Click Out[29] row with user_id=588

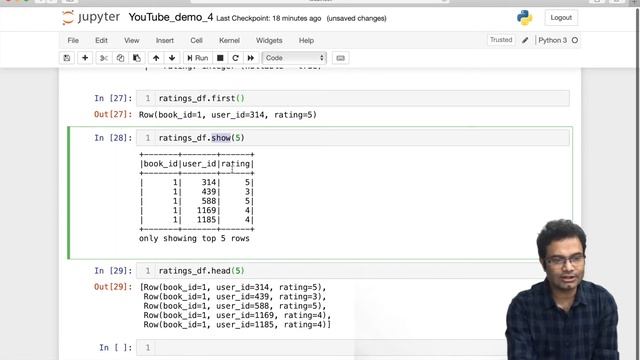pos(235,306)
